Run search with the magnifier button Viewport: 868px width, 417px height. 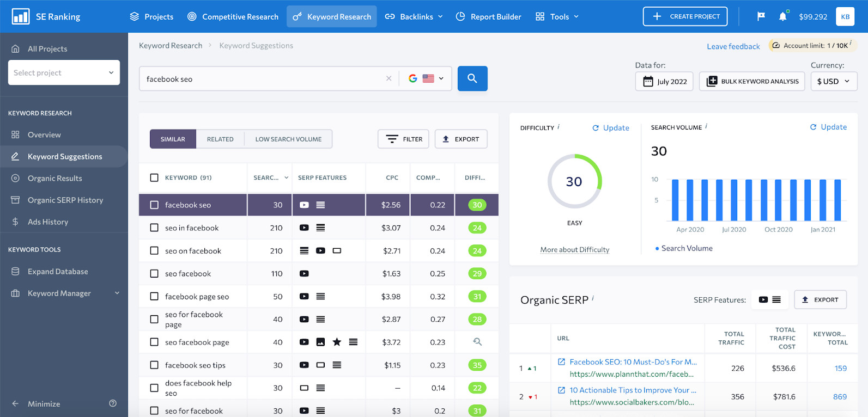472,78
